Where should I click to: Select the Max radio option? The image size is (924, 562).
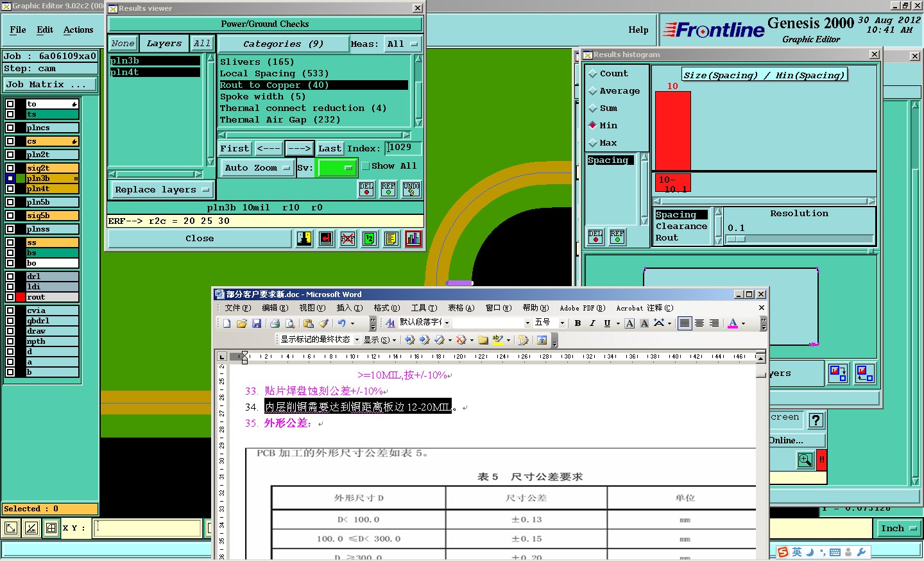(593, 143)
